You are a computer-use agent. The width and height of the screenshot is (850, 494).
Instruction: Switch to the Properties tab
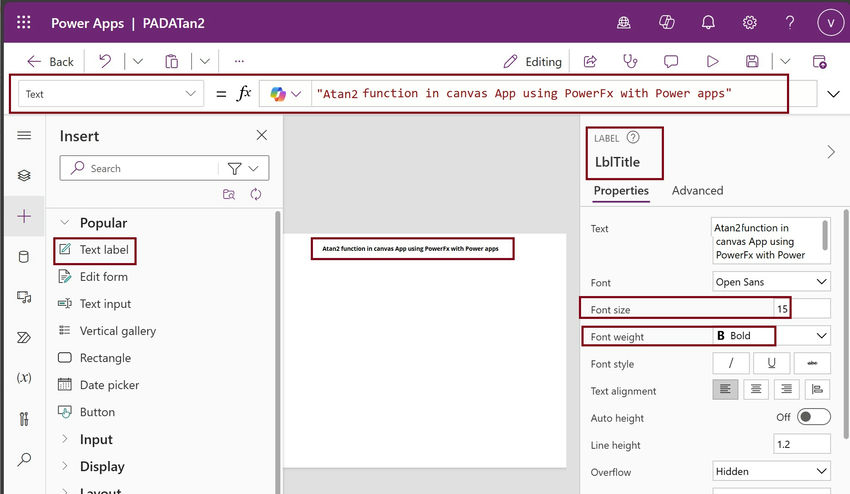point(621,191)
